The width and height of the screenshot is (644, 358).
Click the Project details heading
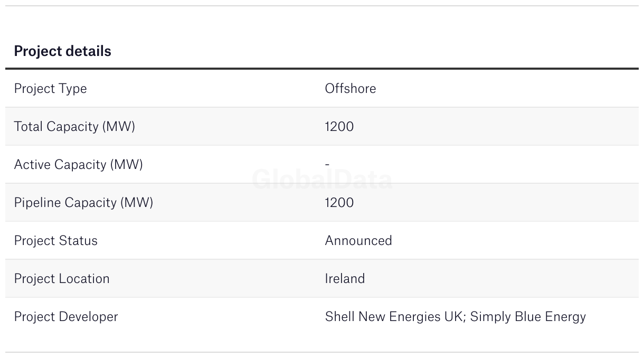[x=63, y=51]
